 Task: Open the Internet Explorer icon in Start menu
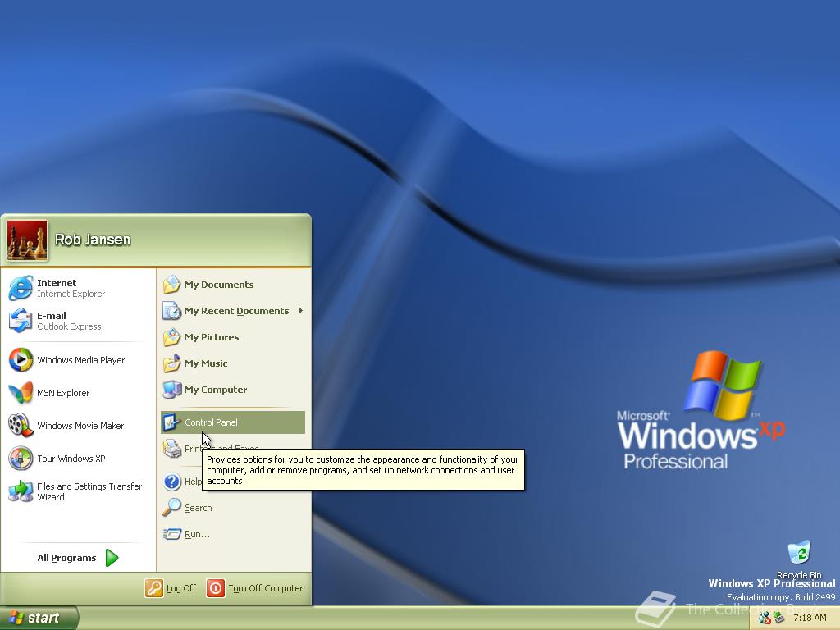point(21,288)
